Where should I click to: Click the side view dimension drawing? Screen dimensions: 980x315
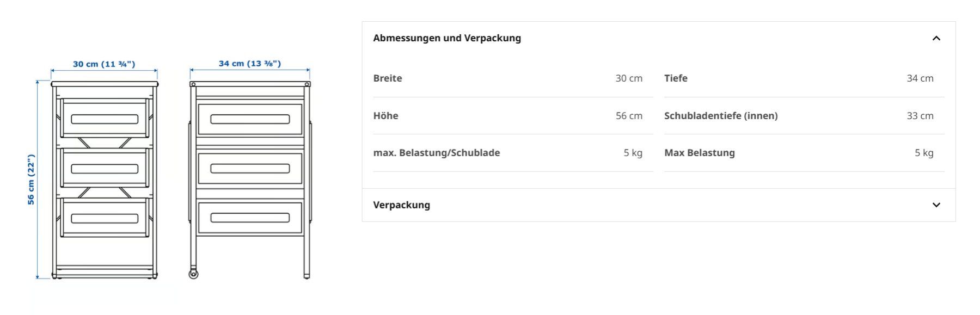[250, 180]
